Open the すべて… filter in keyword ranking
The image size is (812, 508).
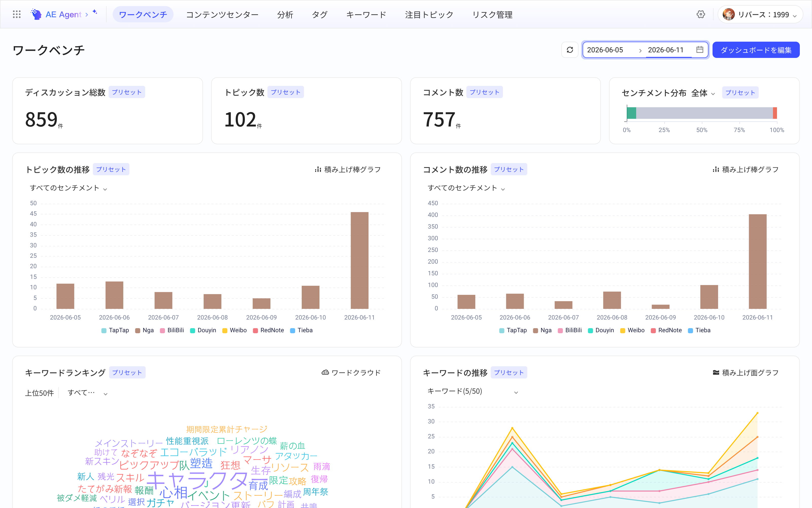(x=87, y=393)
